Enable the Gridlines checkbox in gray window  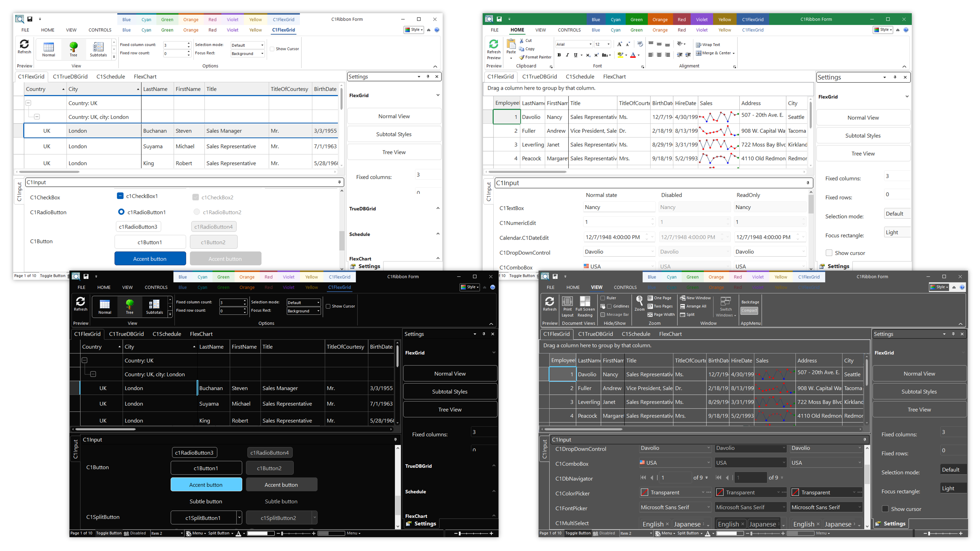[x=609, y=306]
